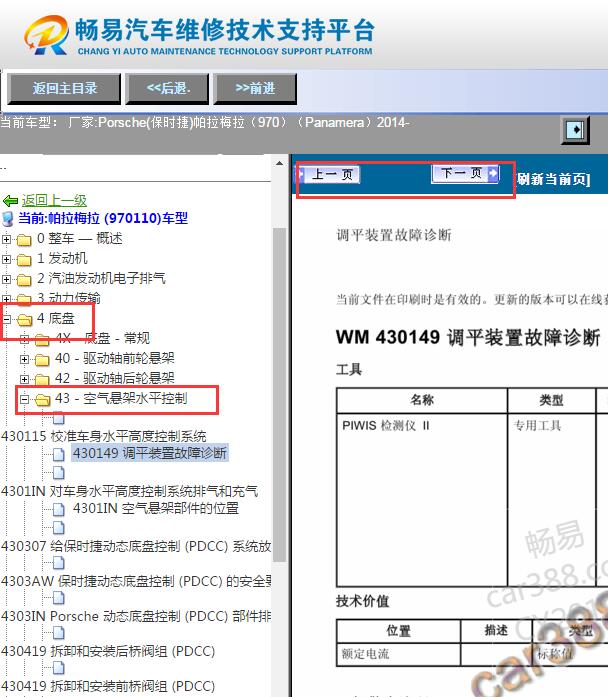This screenshot has height=697, width=608.
Task: Click the 返回上一级 link
Action: 54,200
